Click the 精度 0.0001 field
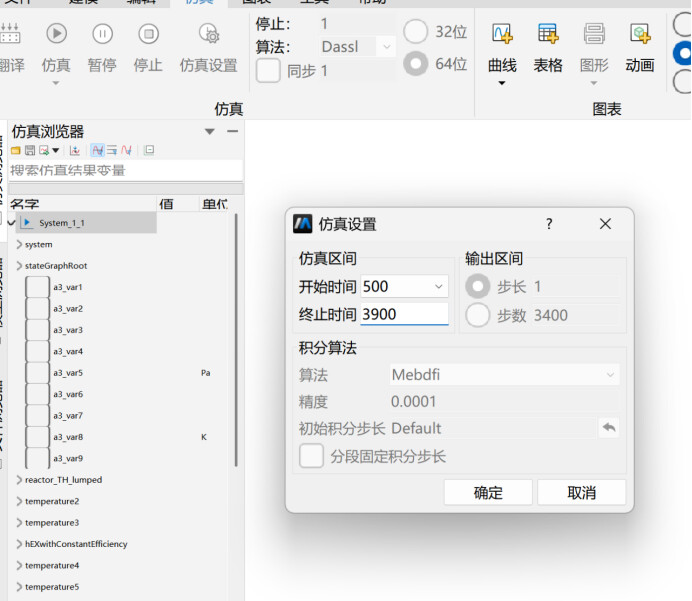This screenshot has width=692, height=601. [504, 402]
